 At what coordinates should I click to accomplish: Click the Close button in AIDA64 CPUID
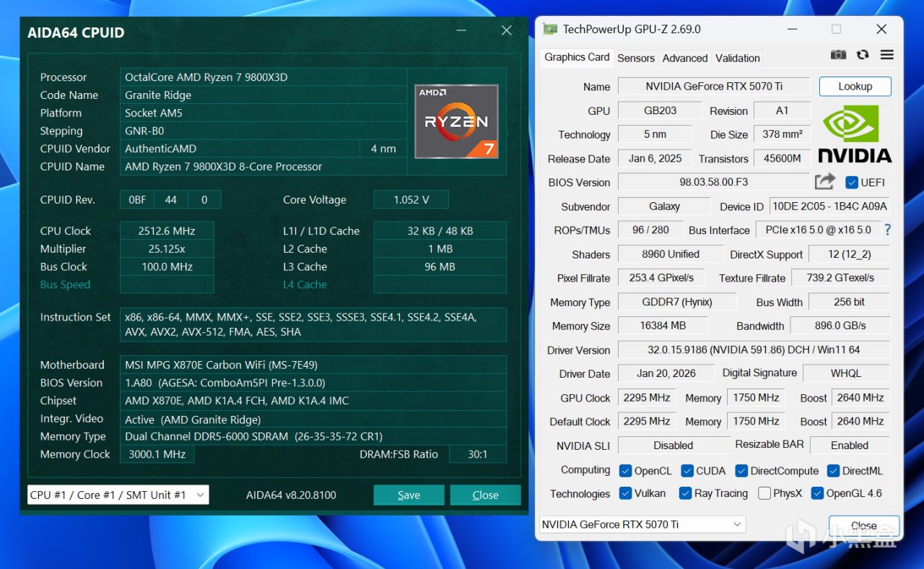pyautogui.click(x=485, y=495)
